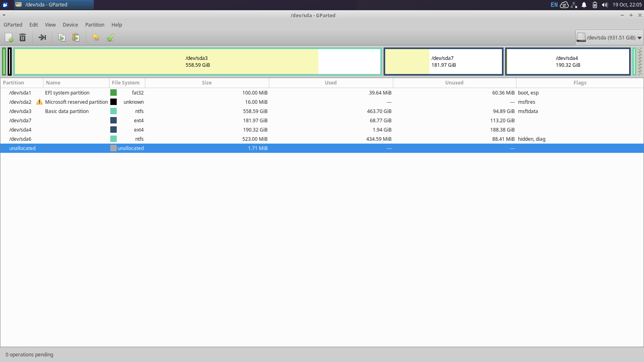
Task: Click the New partition toolbar icon
Action: [x=9, y=38]
